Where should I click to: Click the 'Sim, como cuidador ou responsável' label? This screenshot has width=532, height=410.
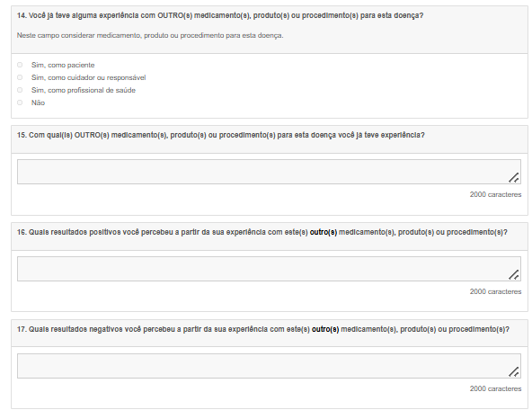tap(89, 77)
